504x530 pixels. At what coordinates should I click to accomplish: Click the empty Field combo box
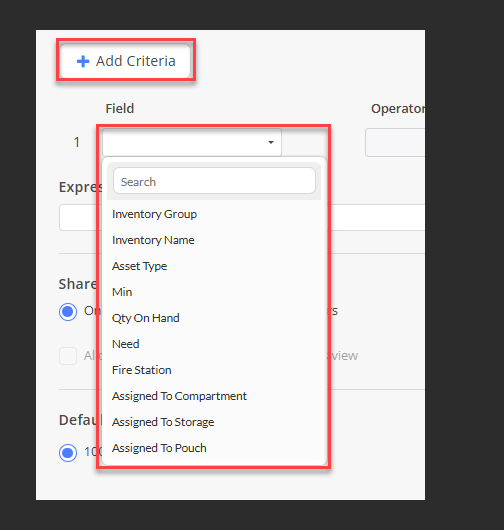click(192, 142)
